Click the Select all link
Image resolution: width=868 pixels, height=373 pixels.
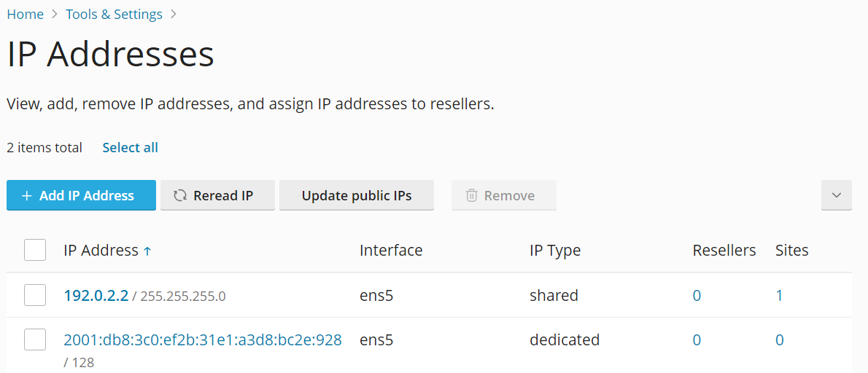tap(130, 148)
